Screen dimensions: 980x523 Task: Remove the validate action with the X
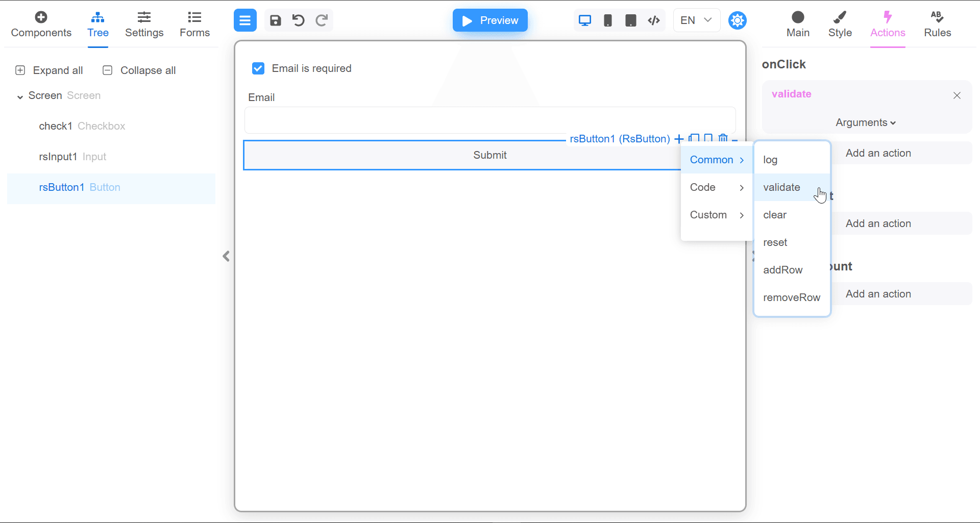[957, 95]
